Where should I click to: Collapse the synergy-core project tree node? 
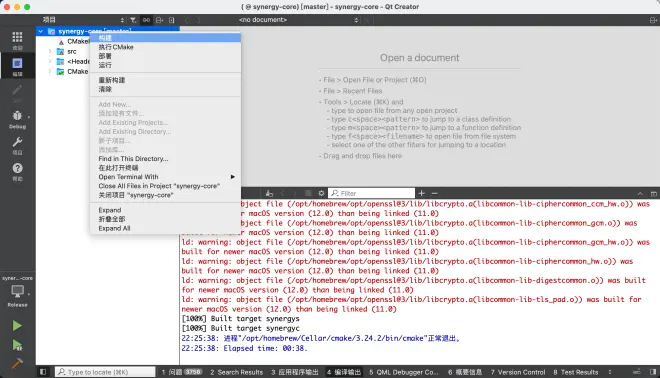40,31
